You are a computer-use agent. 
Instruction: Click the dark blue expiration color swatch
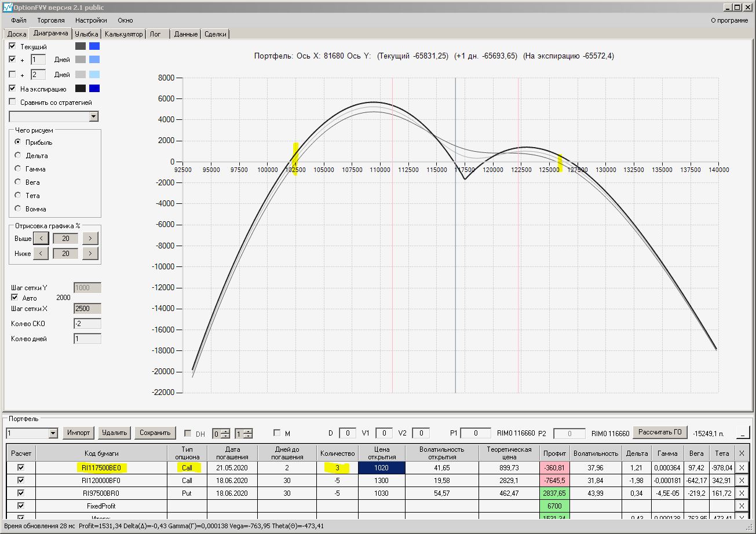pyautogui.click(x=94, y=89)
